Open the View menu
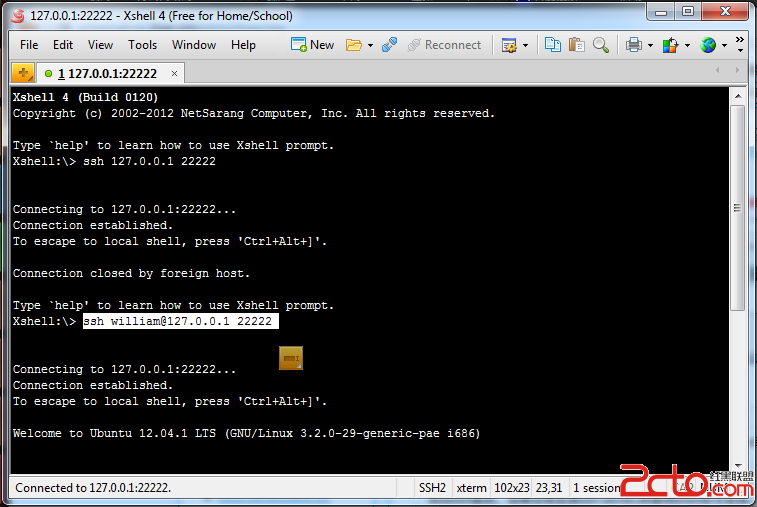 [100, 45]
